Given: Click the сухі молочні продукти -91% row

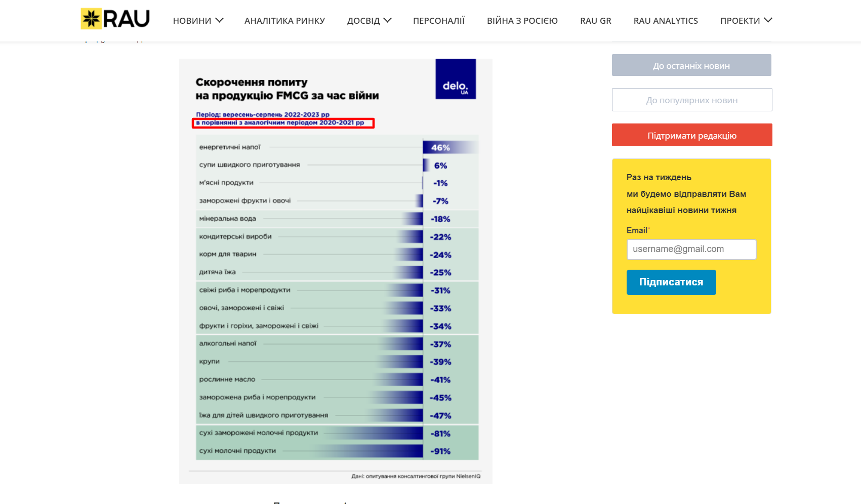Looking at the screenshot, I should click(337, 451).
